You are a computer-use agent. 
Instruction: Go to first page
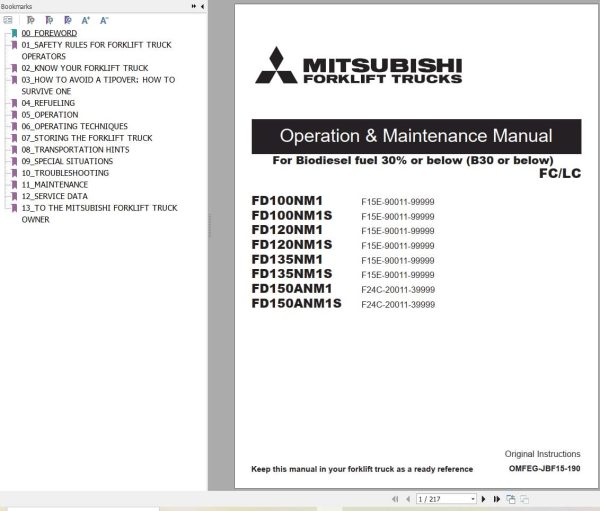point(395,499)
